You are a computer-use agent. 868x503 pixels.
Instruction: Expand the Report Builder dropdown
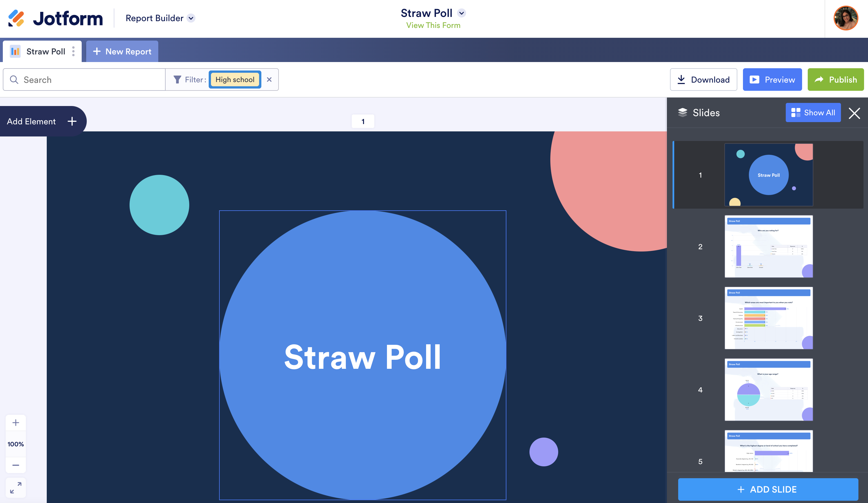coord(191,18)
